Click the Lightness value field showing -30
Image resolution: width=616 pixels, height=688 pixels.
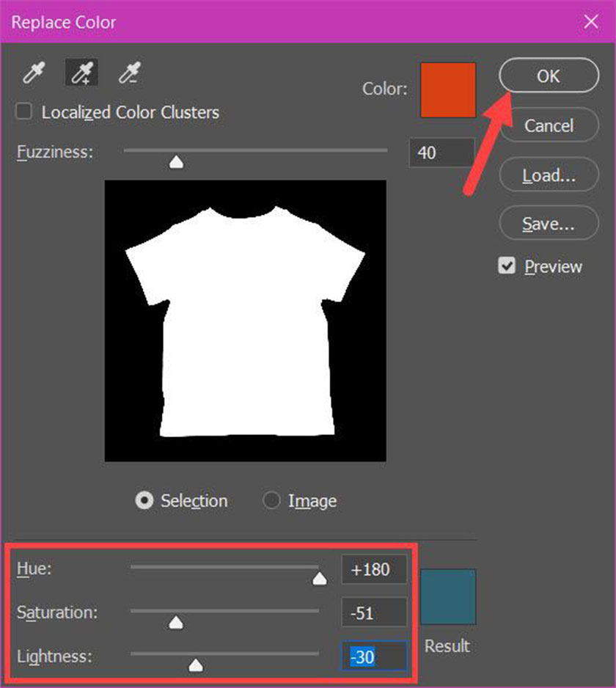[374, 656]
